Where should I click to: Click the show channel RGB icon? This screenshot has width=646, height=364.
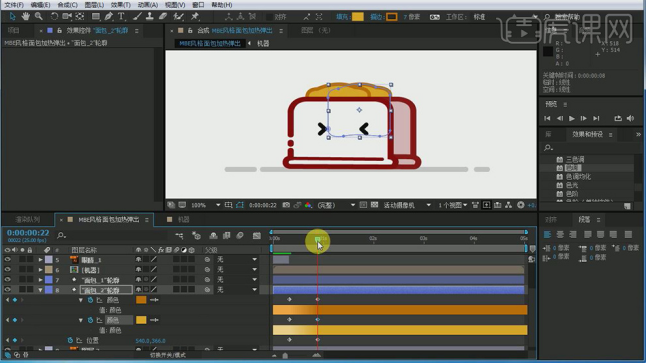pos(308,205)
